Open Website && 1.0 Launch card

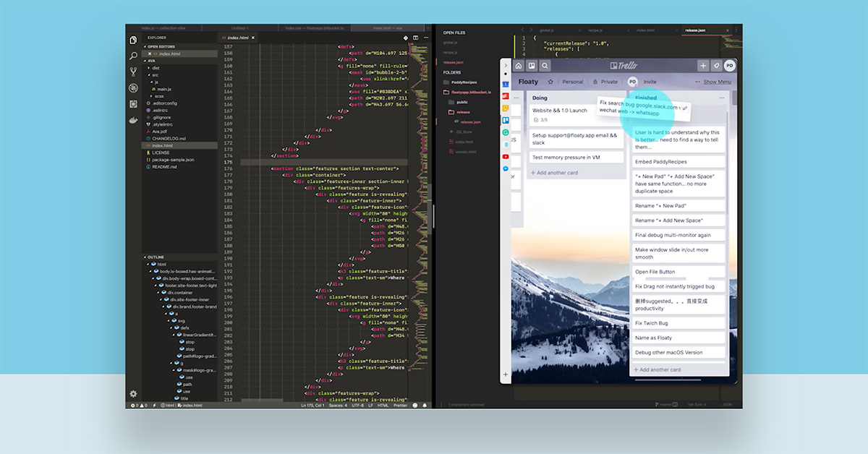click(x=576, y=114)
